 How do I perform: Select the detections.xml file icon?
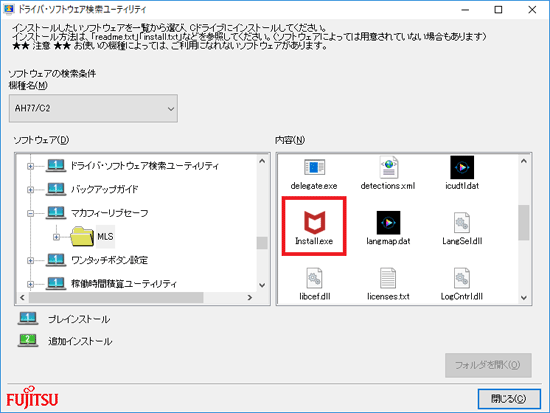(388, 167)
